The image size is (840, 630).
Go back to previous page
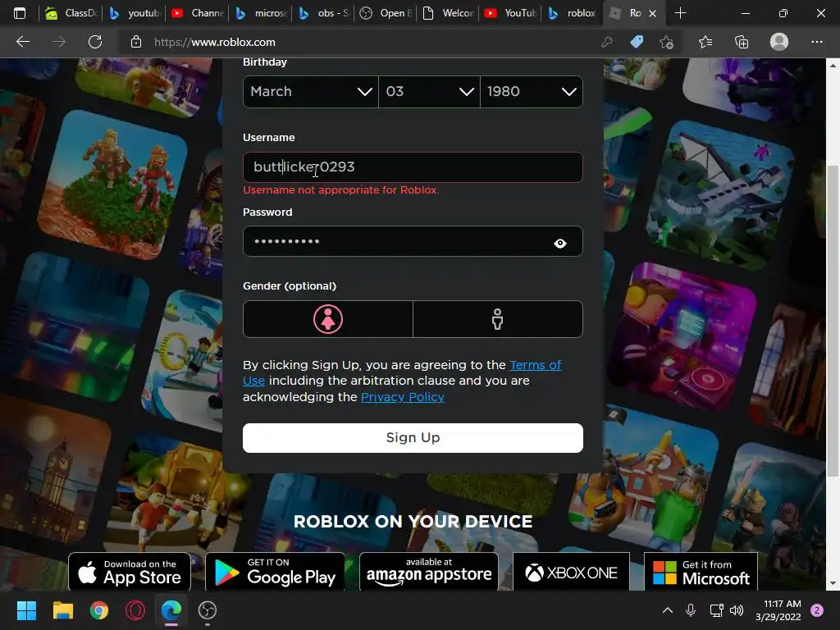click(x=22, y=42)
